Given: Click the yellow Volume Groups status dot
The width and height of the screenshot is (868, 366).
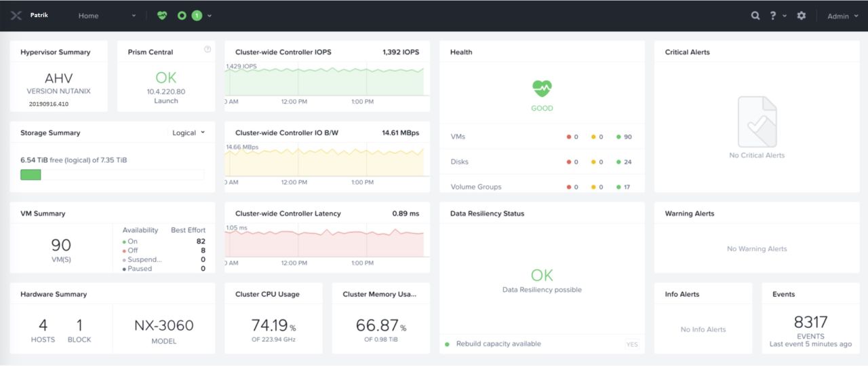Looking at the screenshot, I should (x=594, y=187).
